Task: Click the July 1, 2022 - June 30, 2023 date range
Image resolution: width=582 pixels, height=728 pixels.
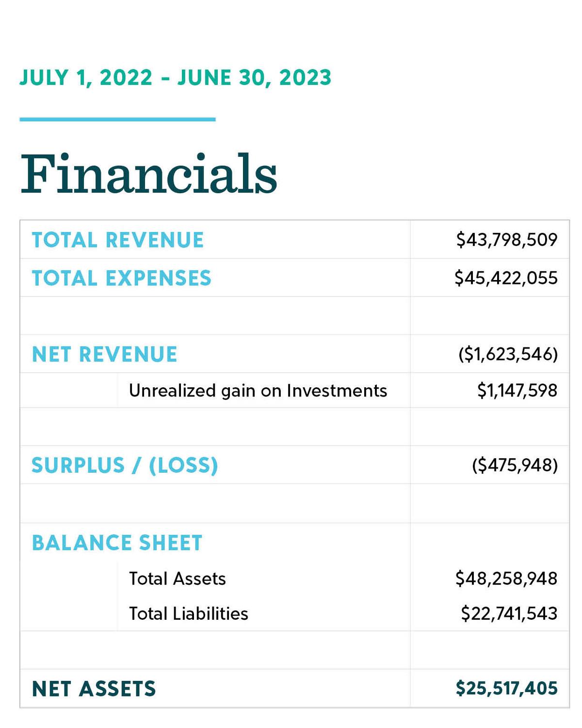Action: pos(176,78)
